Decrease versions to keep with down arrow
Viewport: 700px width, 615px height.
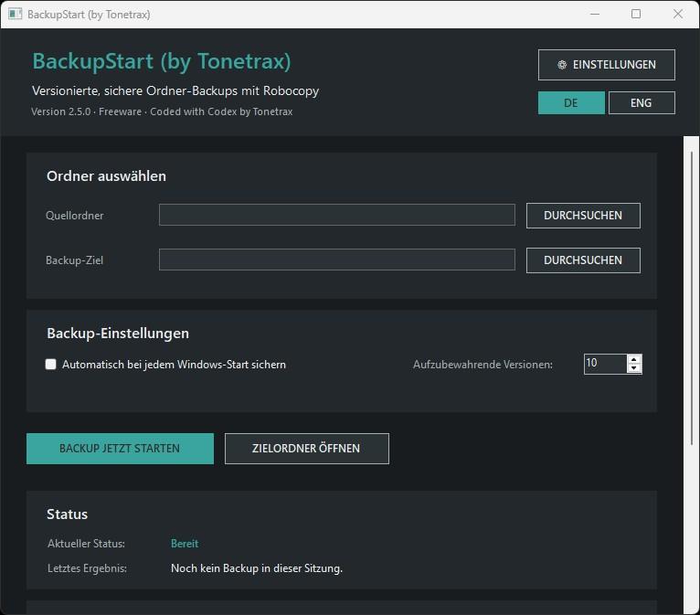[x=634, y=368]
